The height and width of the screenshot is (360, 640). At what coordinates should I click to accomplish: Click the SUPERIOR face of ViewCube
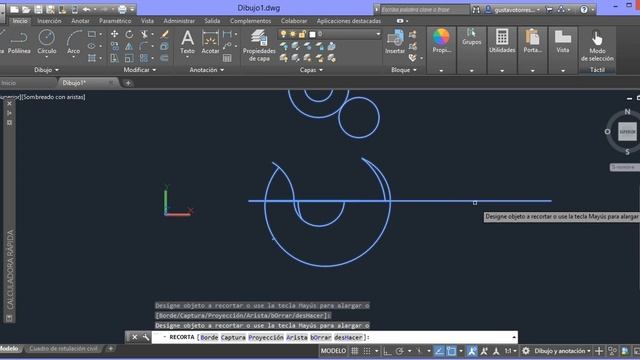pyautogui.click(x=627, y=132)
